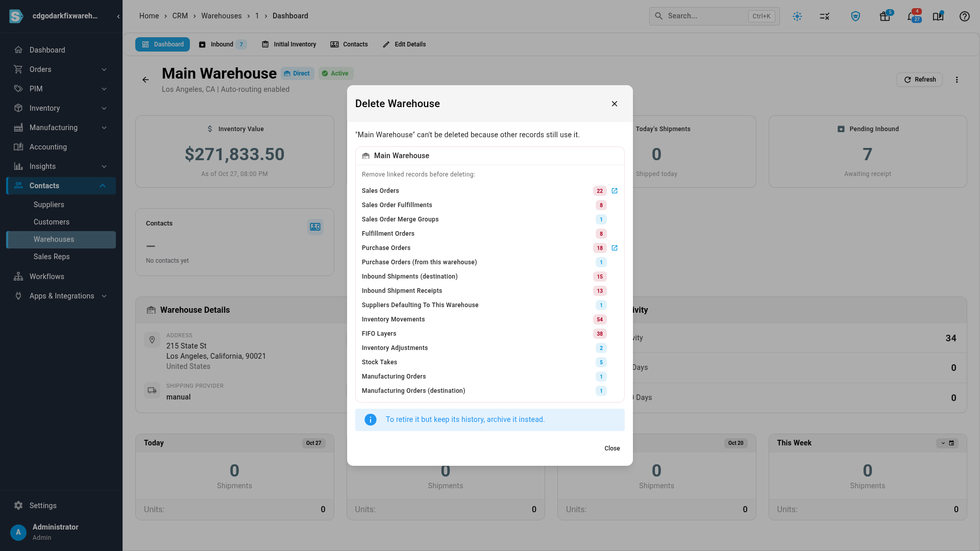Expand the Orders sidebar menu
Viewport: 980px width, 551px height.
pyautogui.click(x=104, y=69)
